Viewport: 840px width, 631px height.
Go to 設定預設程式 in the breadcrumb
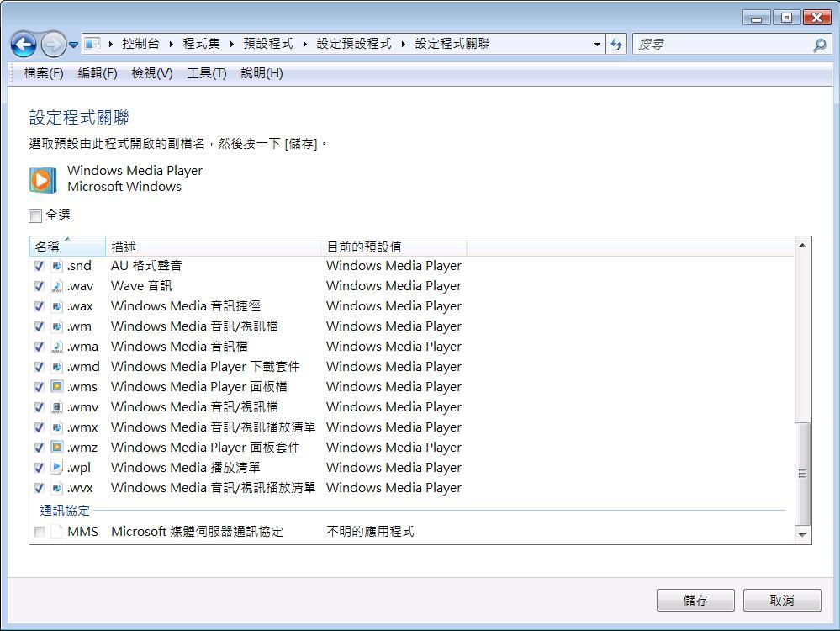tap(354, 44)
